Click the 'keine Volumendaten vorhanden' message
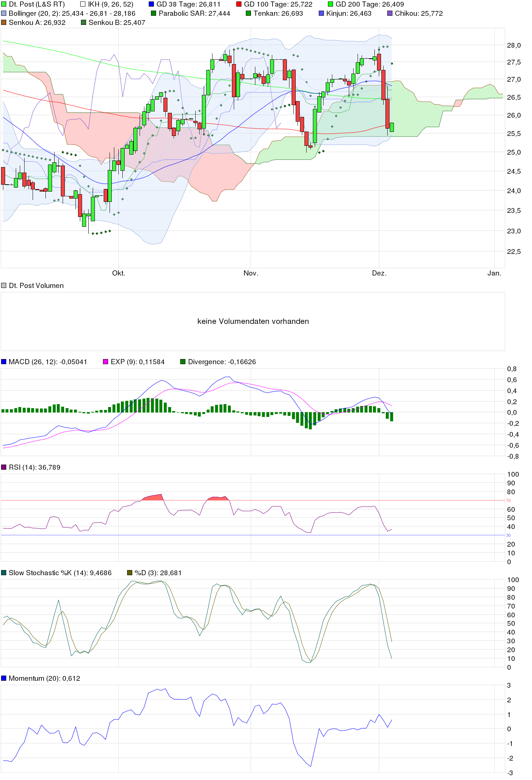This screenshot has width=532, height=780. point(253,321)
